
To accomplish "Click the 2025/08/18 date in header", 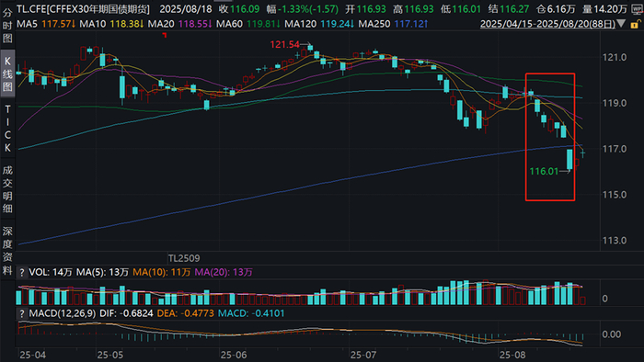I will (186, 9).
